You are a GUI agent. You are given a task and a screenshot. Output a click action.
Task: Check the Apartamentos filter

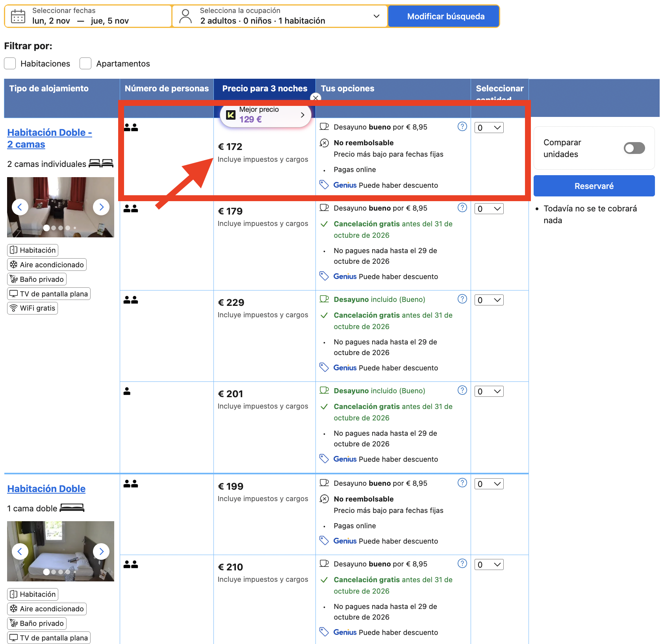click(x=85, y=63)
